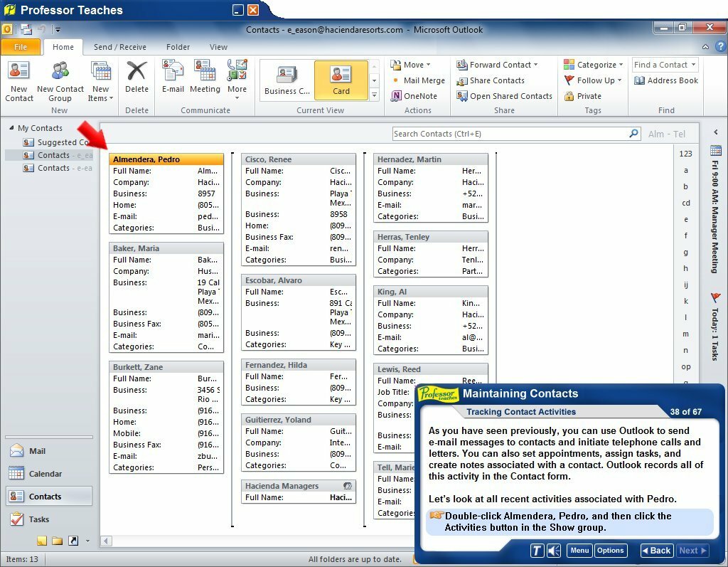This screenshot has width=728, height=567.
Task: Minimize the ribbon with the caret icon
Action: [705, 46]
